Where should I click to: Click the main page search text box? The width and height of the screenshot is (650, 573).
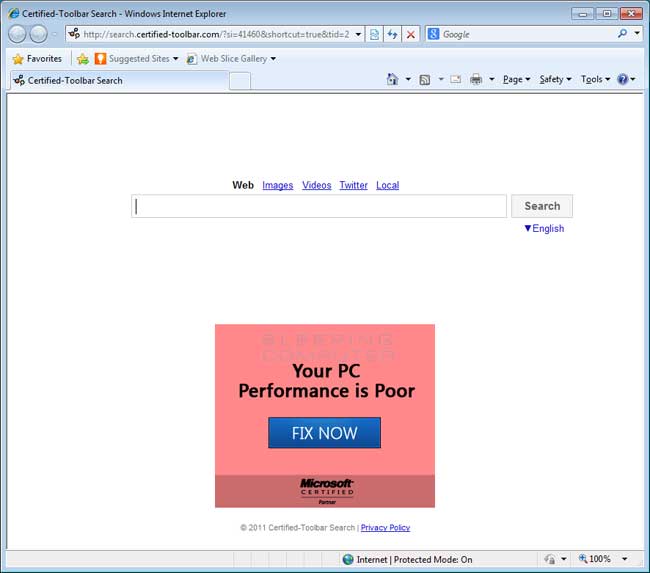[x=319, y=206]
